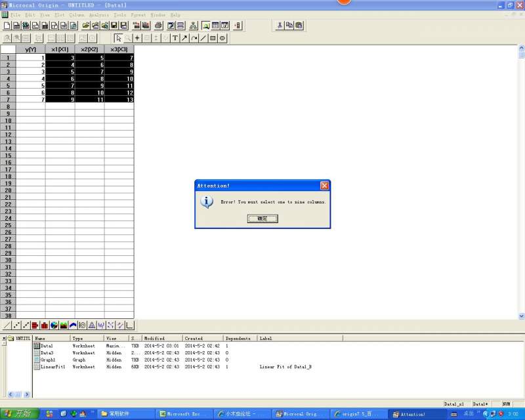This screenshot has height=420, width=525.
Task: Select the Line drawing tool
Action: coord(203,38)
